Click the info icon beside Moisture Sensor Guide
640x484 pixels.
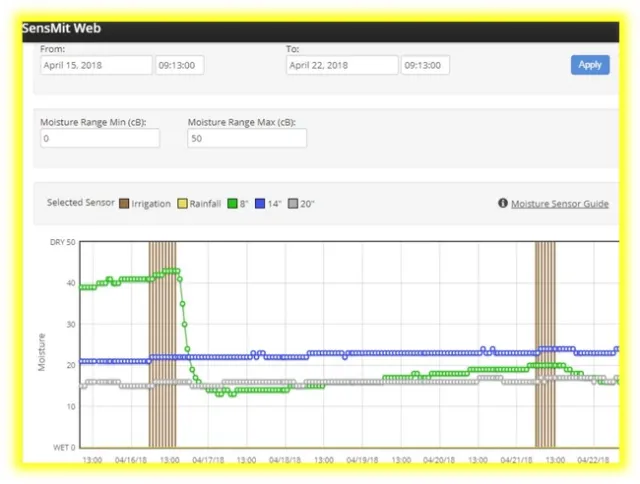(502, 203)
